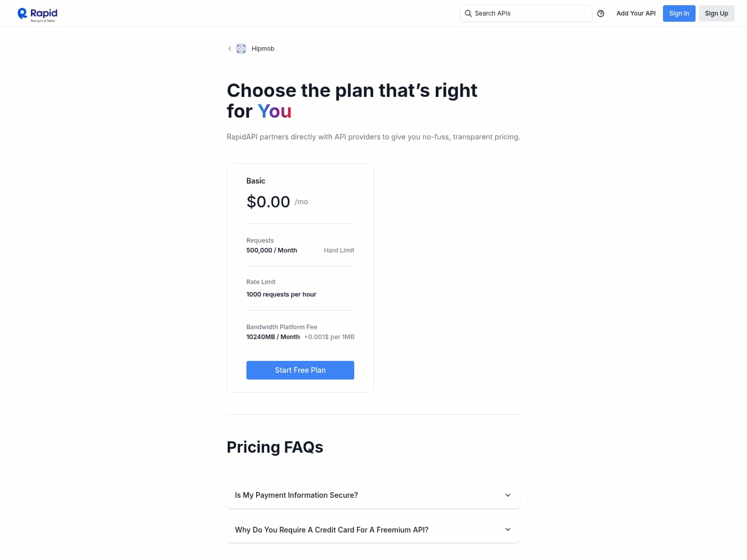Click the $0.00 monthly price
This screenshot has height=560, width=747.
tap(268, 202)
